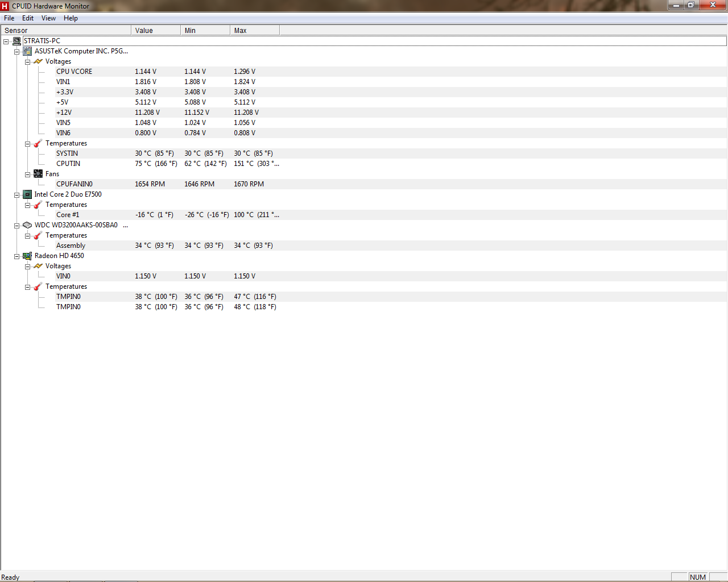Click the Sensor column header
The height and width of the screenshot is (582, 728).
(66, 31)
